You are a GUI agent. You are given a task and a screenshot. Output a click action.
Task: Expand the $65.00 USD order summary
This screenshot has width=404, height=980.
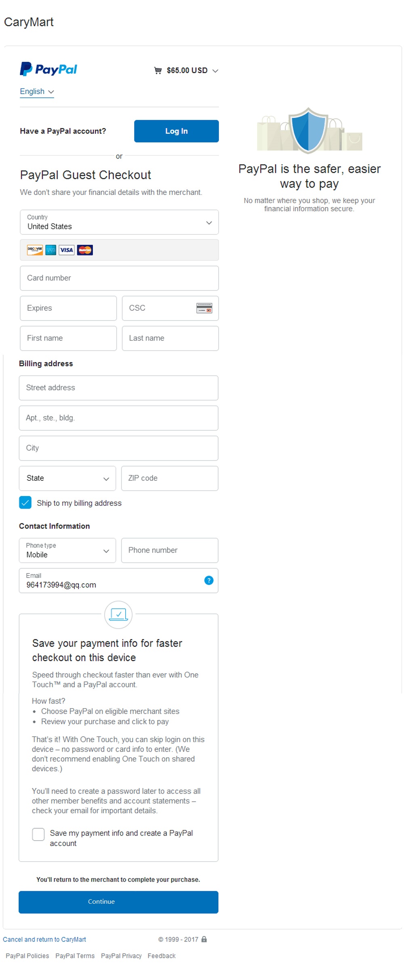186,71
